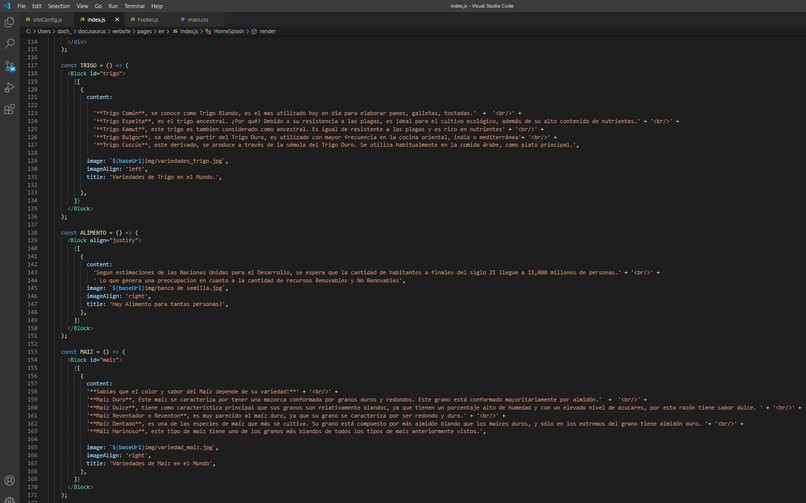Switch to the main.css tab
The image size is (806, 503).
point(198,20)
